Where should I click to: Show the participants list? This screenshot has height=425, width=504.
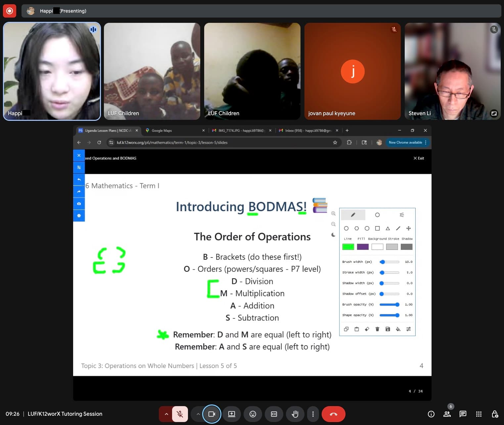coord(447,414)
